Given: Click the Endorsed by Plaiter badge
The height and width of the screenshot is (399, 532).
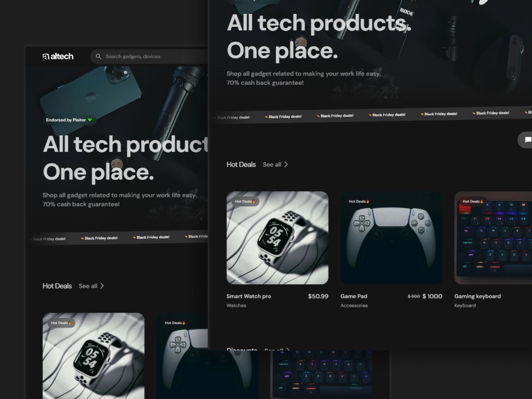Looking at the screenshot, I should pyautogui.click(x=68, y=120).
